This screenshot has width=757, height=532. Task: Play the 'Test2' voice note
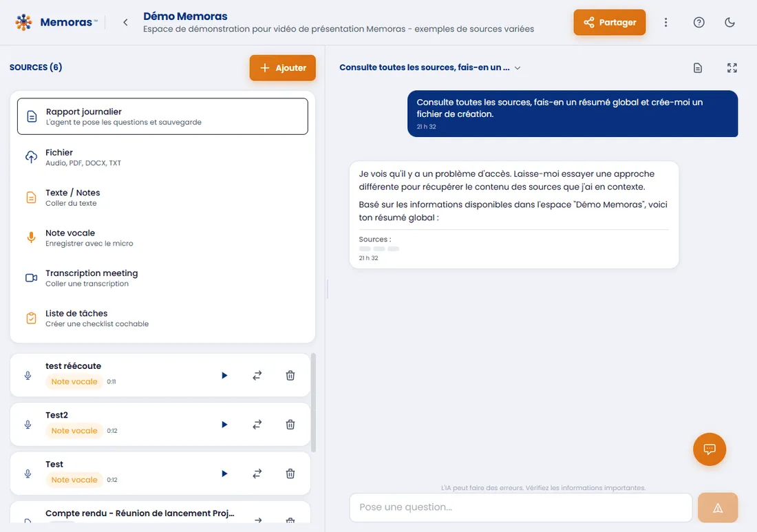click(x=224, y=425)
